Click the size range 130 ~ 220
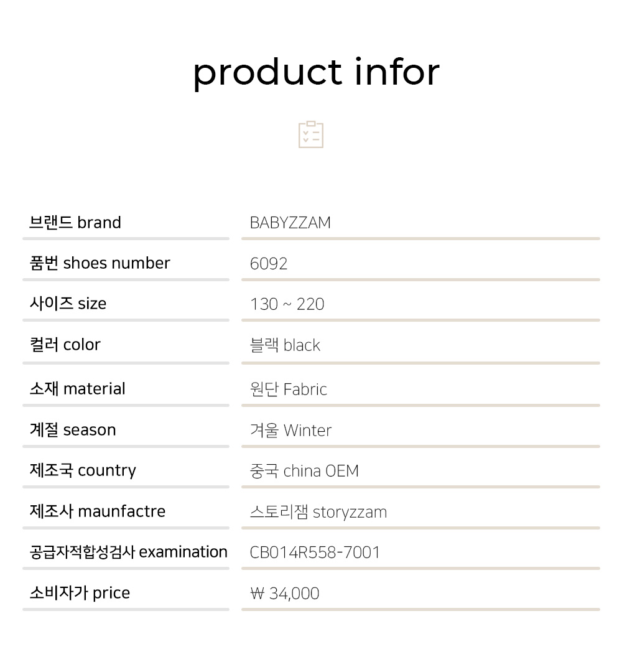The width and height of the screenshot is (622, 672). point(287,304)
